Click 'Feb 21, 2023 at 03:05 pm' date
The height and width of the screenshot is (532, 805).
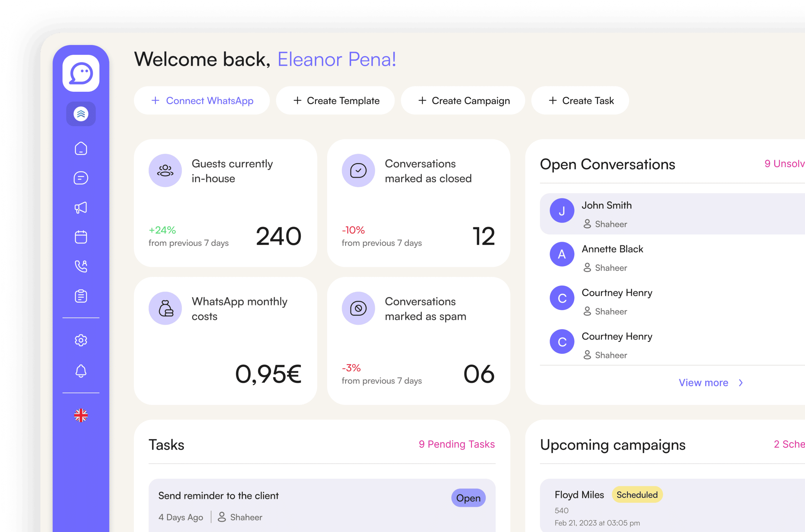597,523
